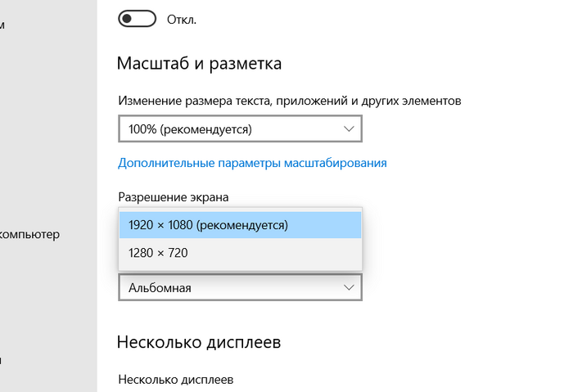Open Дополнительные параметры масштабирования link
Image resolution: width=573 pixels, height=392 pixels.
(252, 163)
